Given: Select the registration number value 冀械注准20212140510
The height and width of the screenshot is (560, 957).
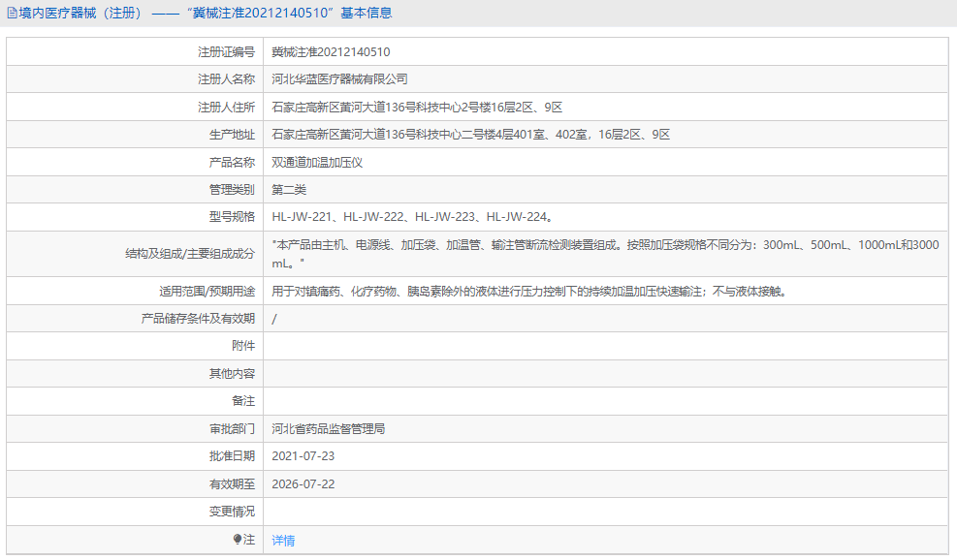Looking at the screenshot, I should pyautogui.click(x=331, y=52).
